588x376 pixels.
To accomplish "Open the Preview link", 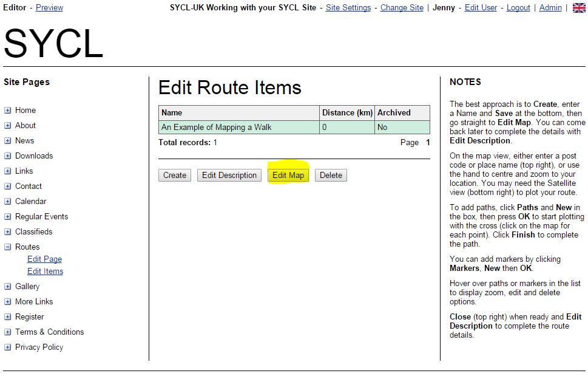I will click(50, 7).
